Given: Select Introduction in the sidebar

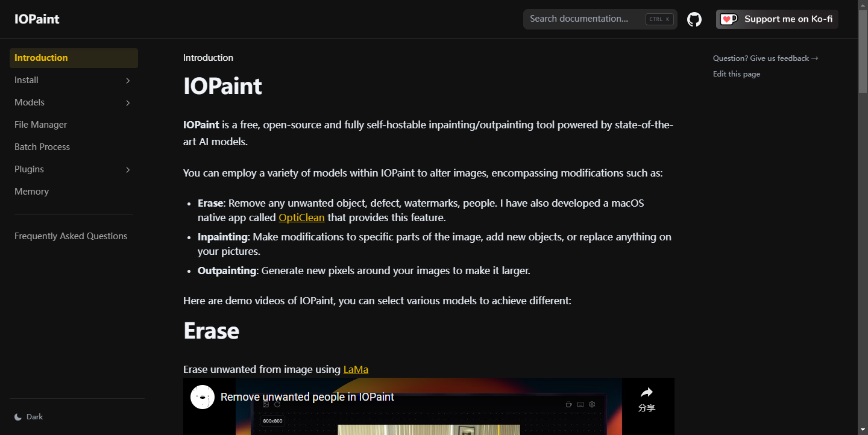Looking at the screenshot, I should (74, 58).
